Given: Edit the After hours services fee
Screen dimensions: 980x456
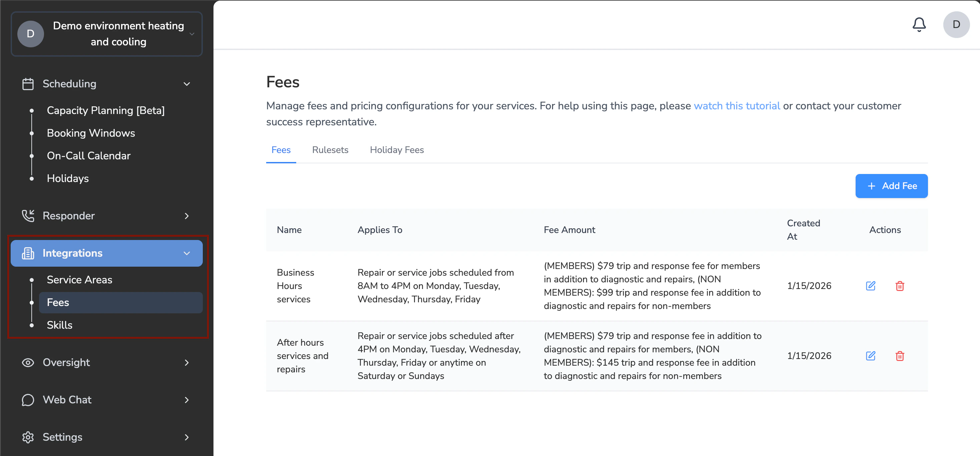Looking at the screenshot, I should click(x=871, y=356).
